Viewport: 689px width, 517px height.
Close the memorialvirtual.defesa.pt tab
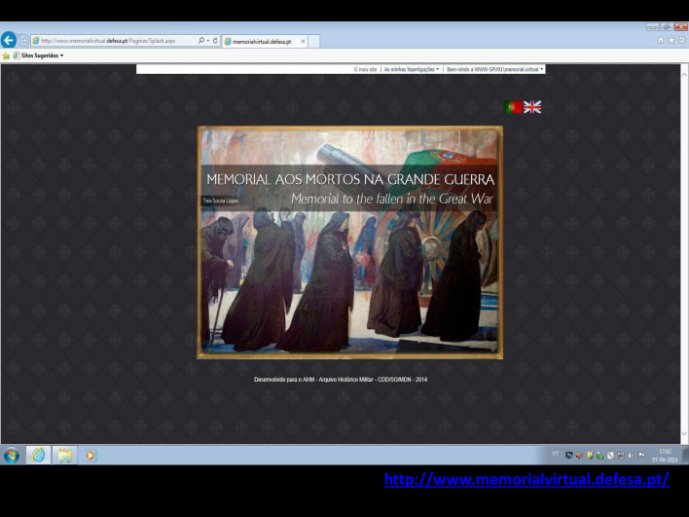[x=303, y=41]
